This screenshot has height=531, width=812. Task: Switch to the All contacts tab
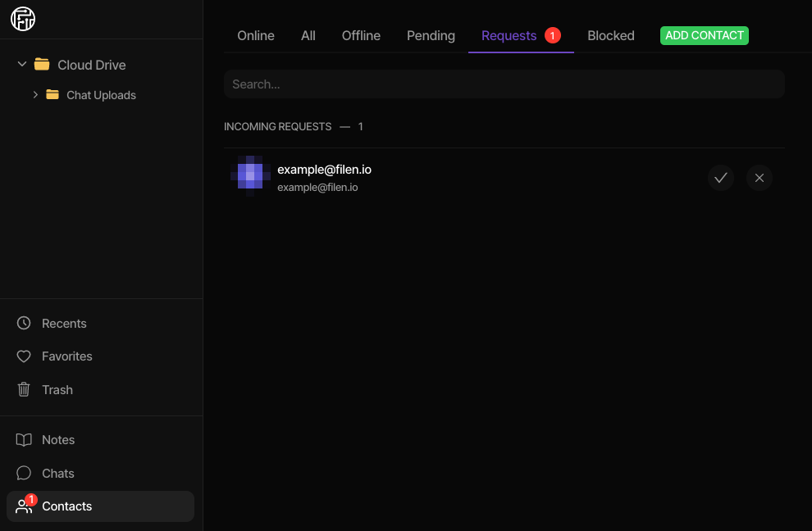308,36
